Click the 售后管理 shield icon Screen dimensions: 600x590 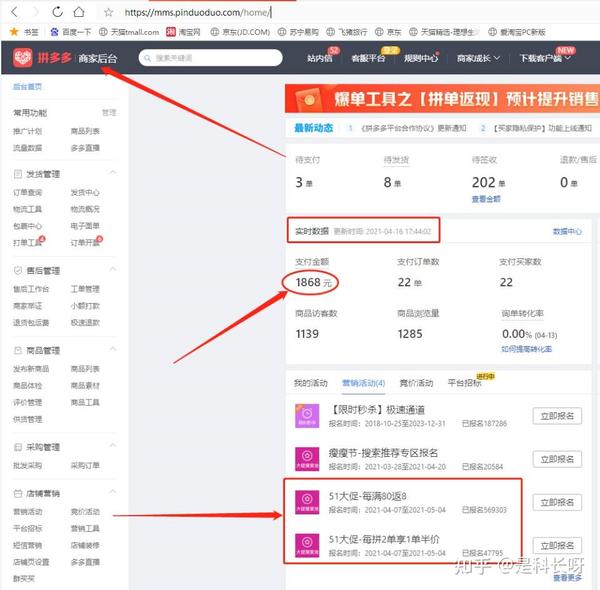(18, 271)
